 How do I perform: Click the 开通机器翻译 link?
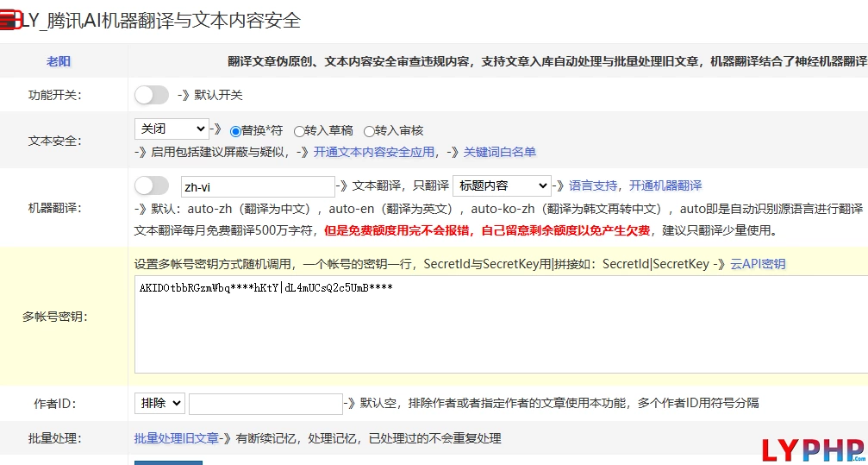coord(665,185)
